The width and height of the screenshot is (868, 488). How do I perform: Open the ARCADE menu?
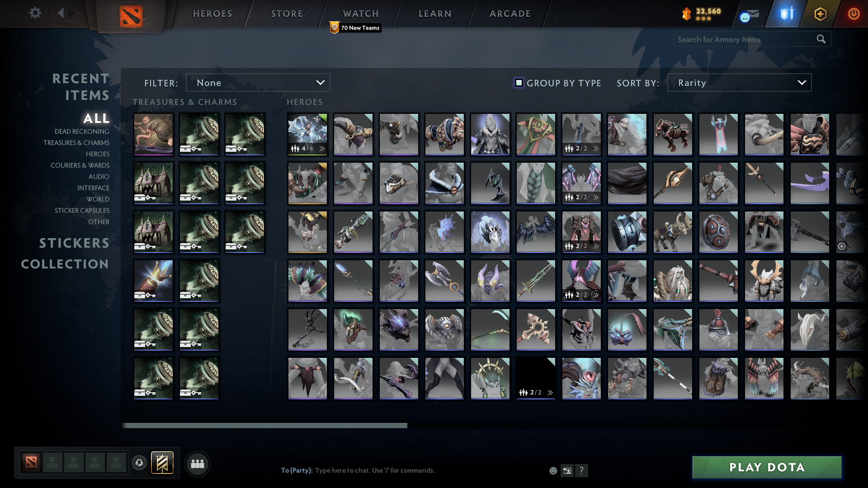509,14
